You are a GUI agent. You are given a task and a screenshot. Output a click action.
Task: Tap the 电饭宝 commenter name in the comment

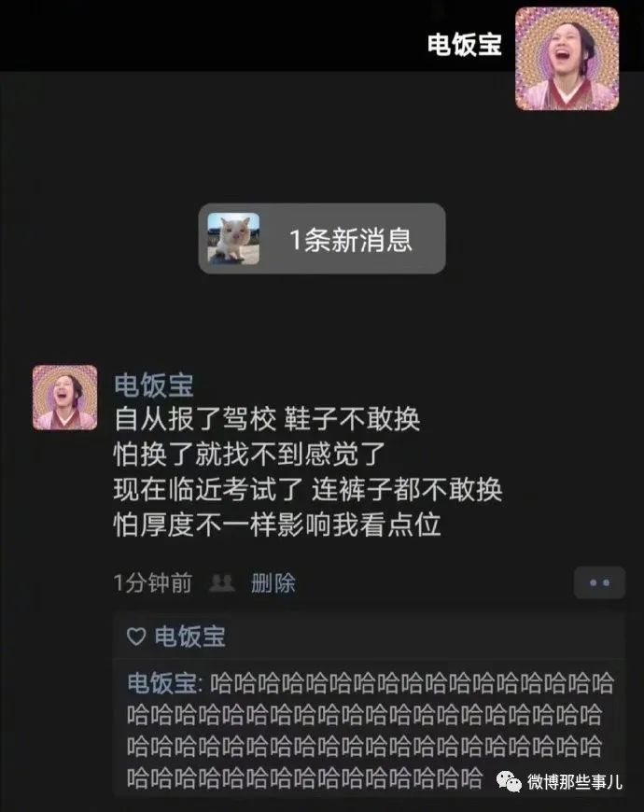coord(162,683)
